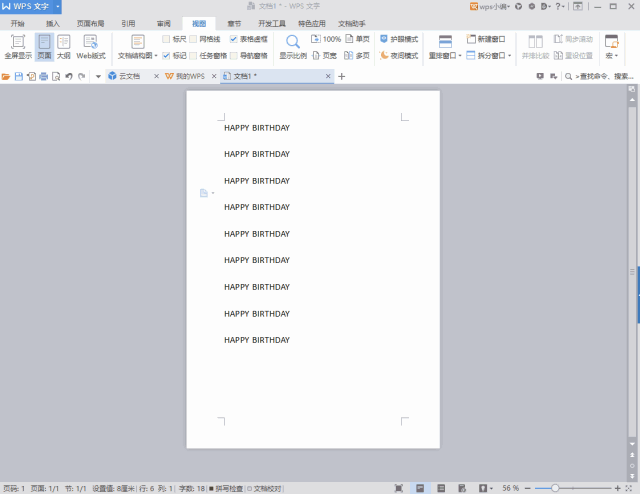
Task: Click the paragraph layout icon beside document text
Action: coord(204,193)
